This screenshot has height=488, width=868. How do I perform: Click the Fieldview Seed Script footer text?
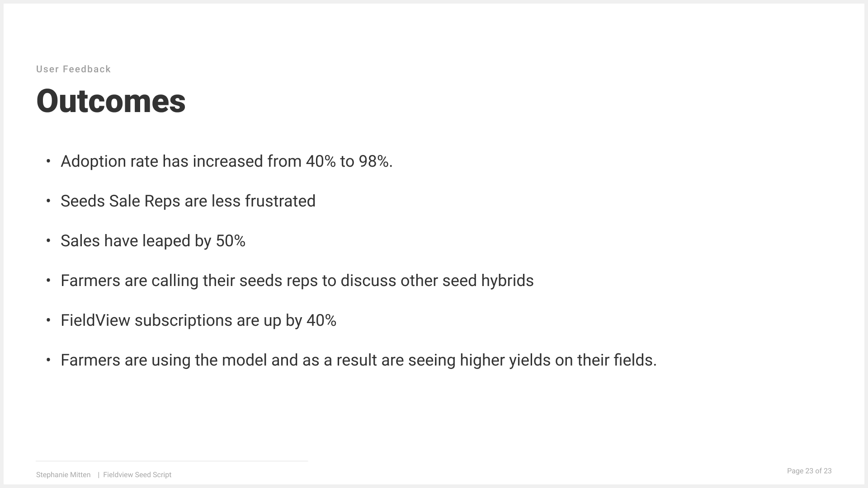137,475
